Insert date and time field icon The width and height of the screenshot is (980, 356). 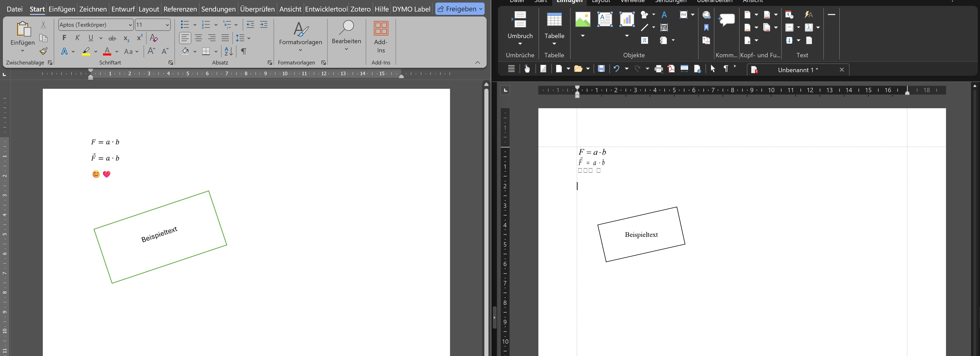click(789, 15)
